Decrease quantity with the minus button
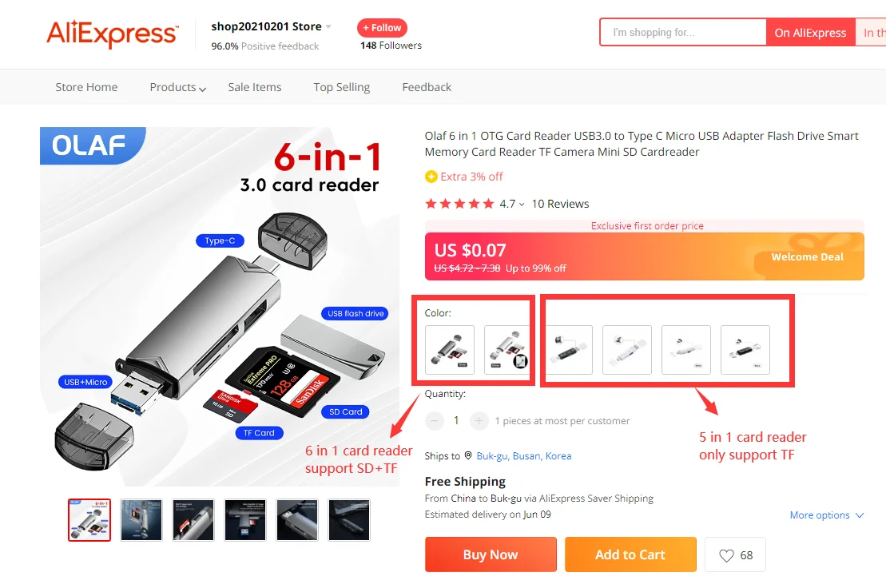Image resolution: width=886 pixels, height=588 pixels. [x=434, y=420]
